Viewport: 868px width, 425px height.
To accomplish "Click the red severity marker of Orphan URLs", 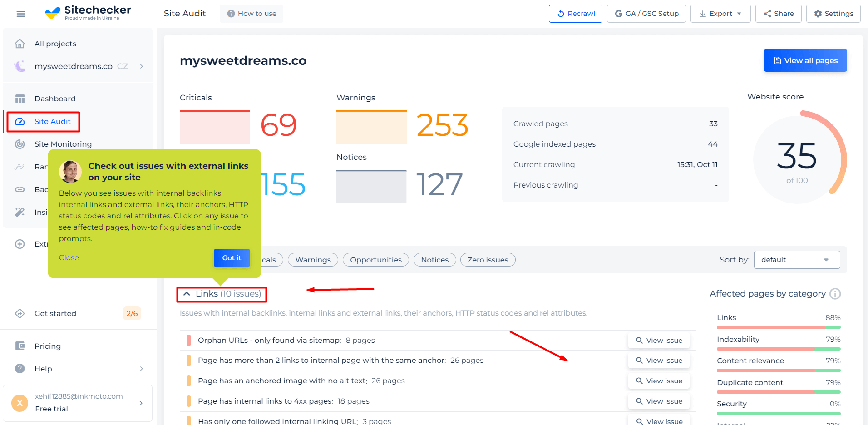I will (189, 340).
